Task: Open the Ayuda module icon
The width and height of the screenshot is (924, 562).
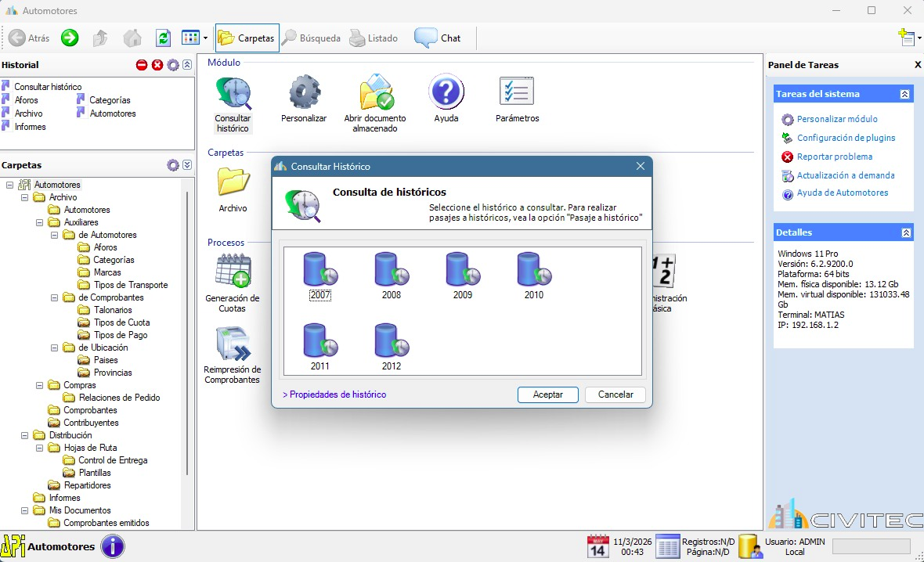Action: pyautogui.click(x=446, y=99)
